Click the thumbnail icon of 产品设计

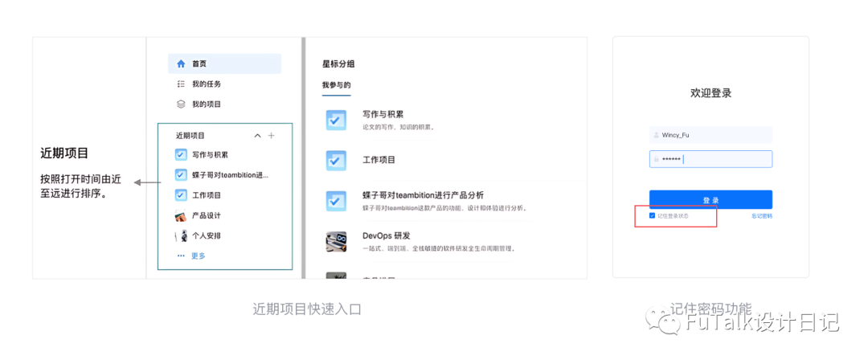181,215
